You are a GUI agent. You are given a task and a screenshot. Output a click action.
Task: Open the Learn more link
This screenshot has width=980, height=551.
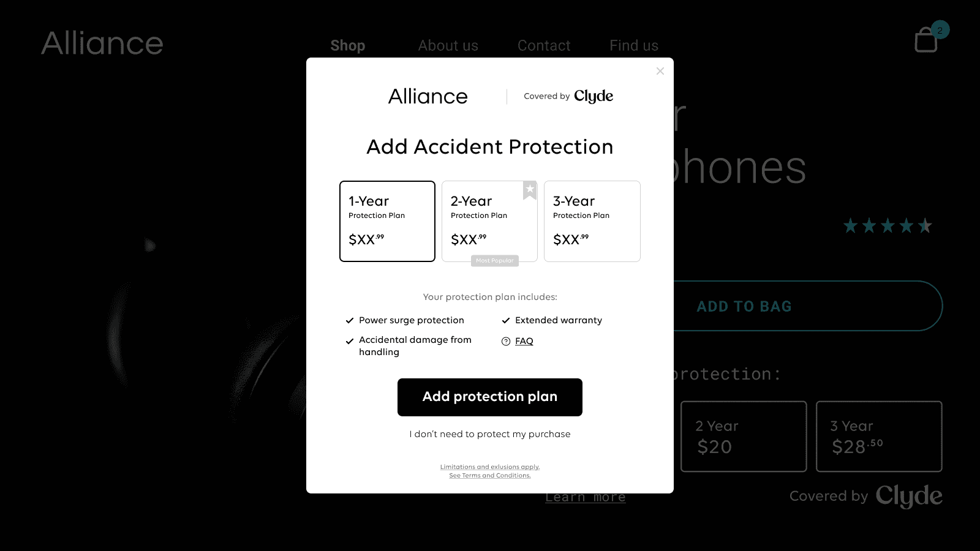(585, 497)
